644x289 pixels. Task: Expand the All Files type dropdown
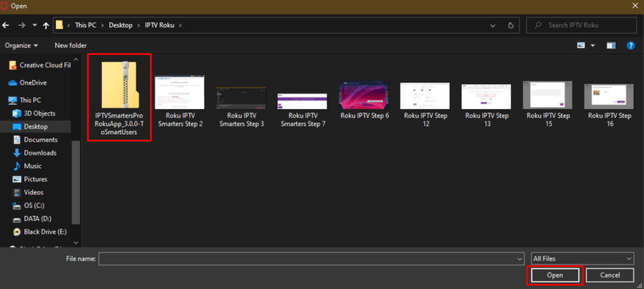tap(582, 259)
